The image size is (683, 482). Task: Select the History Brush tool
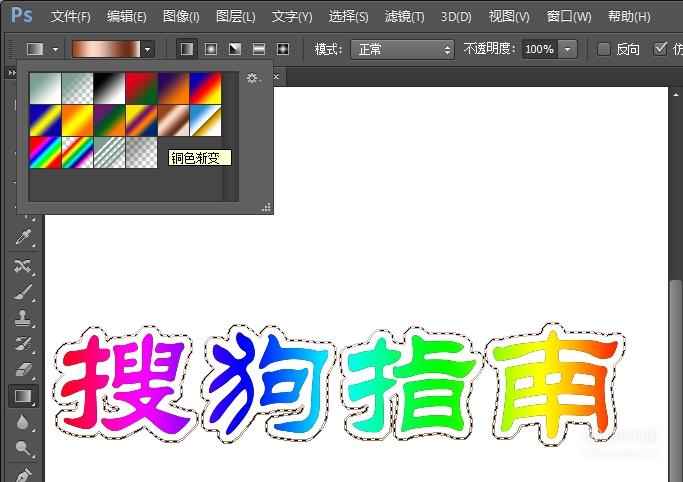click(x=23, y=344)
